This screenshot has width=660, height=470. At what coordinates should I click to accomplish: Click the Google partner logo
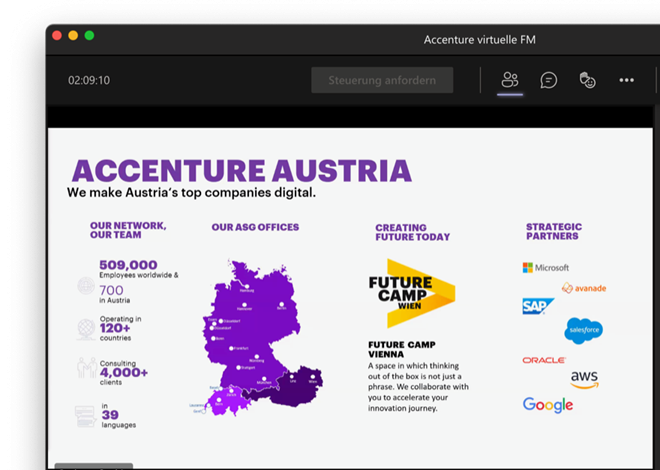coord(548,405)
